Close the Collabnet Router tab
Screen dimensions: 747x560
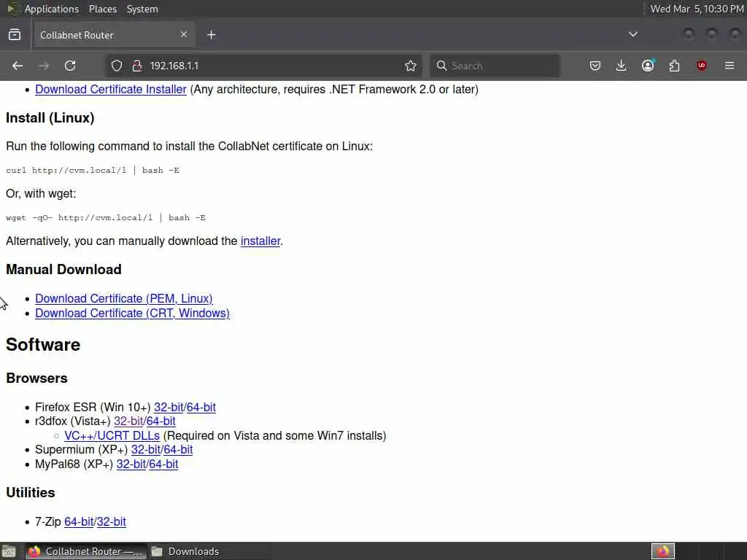(x=184, y=34)
